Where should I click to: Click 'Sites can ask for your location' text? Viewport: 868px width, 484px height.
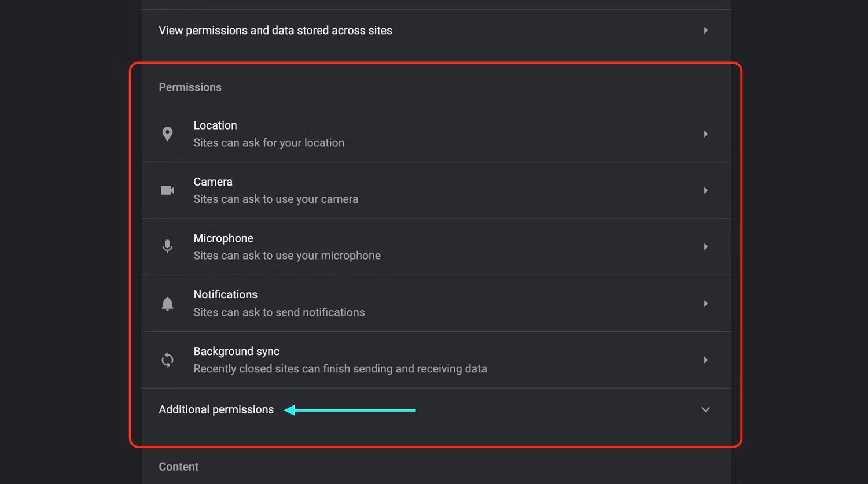pyautogui.click(x=269, y=143)
